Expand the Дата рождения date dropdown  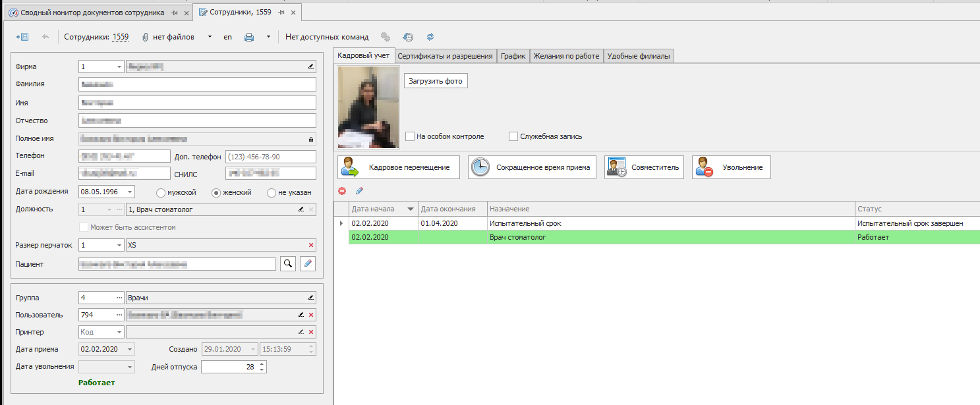point(129,192)
